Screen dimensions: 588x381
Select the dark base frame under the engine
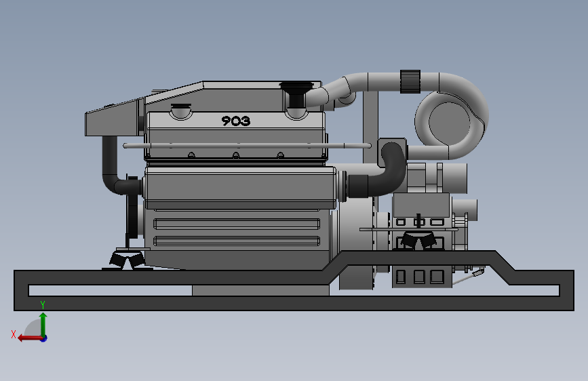click(294, 302)
